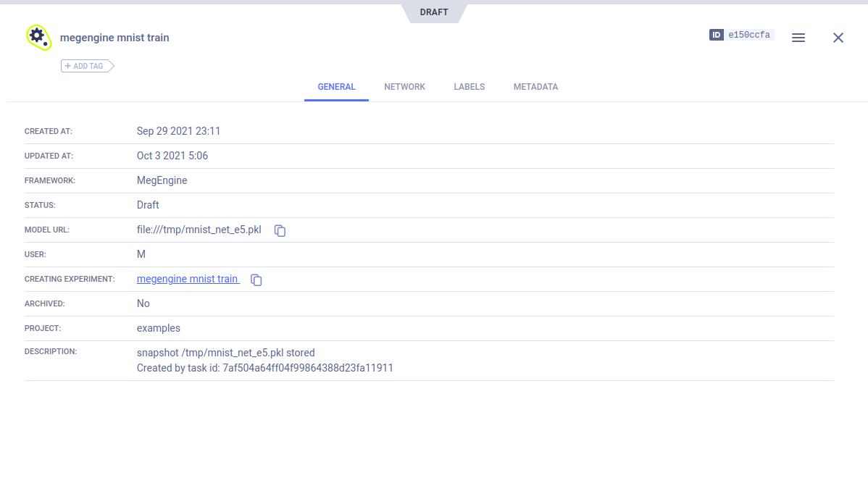Copy the model URL to clipboard
Screen dimensions: 868x478
pyautogui.click(x=280, y=231)
